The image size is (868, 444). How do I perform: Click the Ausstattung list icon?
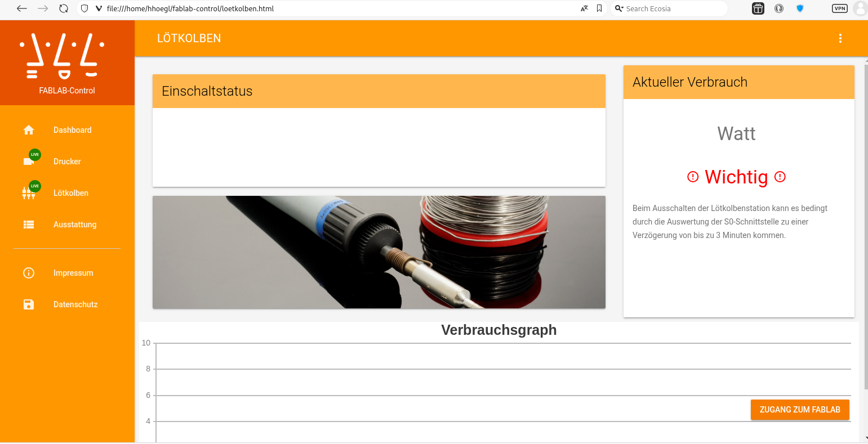(29, 225)
